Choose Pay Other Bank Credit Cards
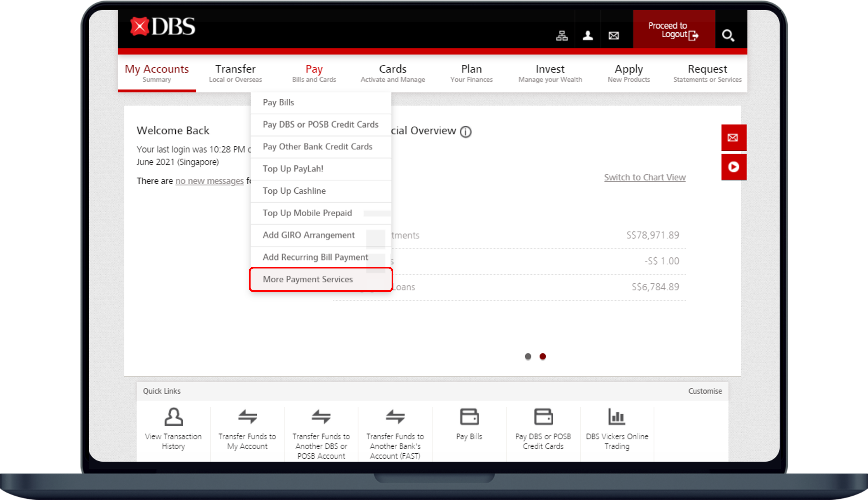 click(321, 147)
